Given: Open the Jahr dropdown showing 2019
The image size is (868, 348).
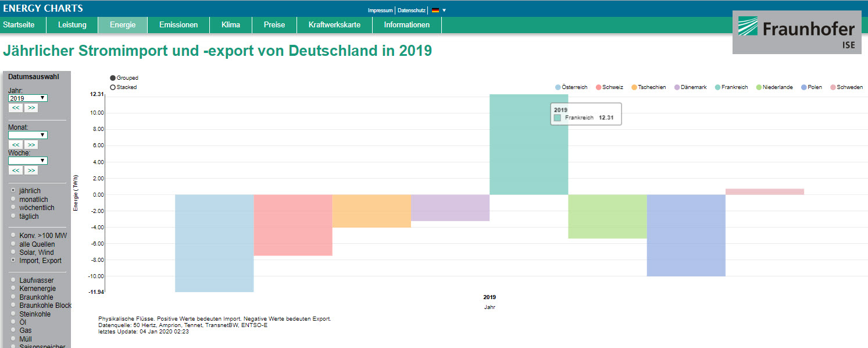Looking at the screenshot, I should pyautogui.click(x=27, y=98).
